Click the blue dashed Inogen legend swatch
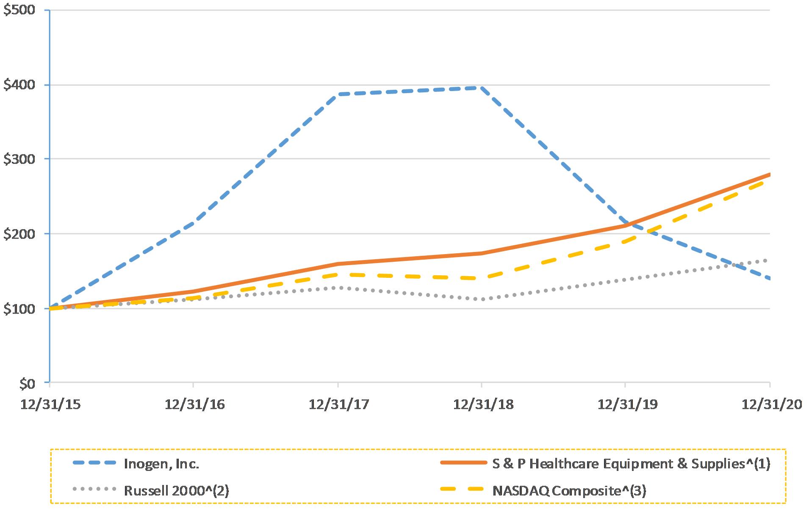The width and height of the screenshot is (812, 515). [x=94, y=463]
